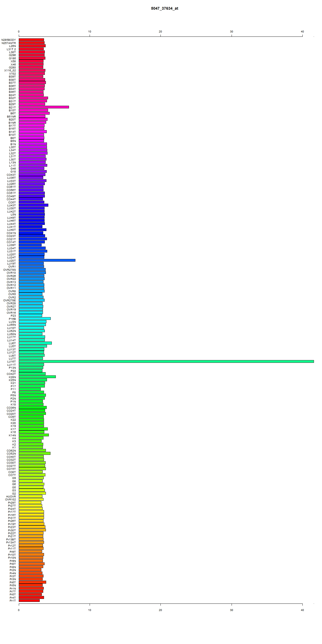This screenshot has width=322, height=644.
Task: Click the HUOVR row label
Action: (11, 496)
